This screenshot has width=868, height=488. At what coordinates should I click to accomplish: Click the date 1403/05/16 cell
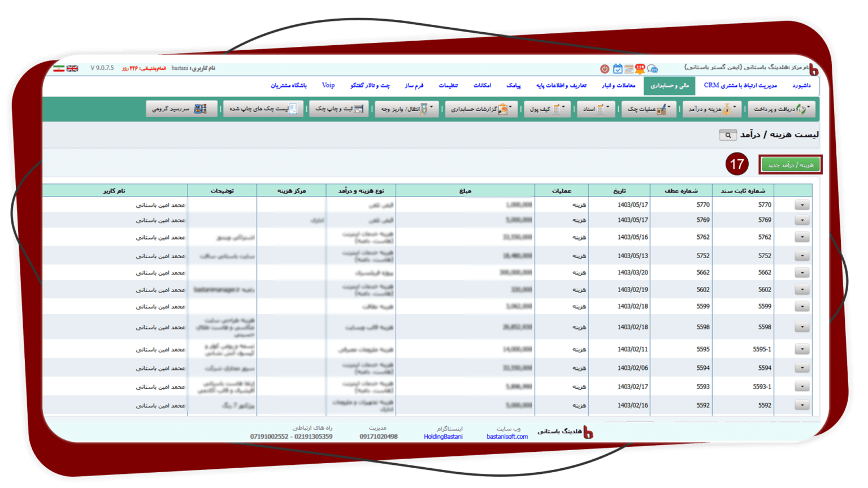[632, 237]
